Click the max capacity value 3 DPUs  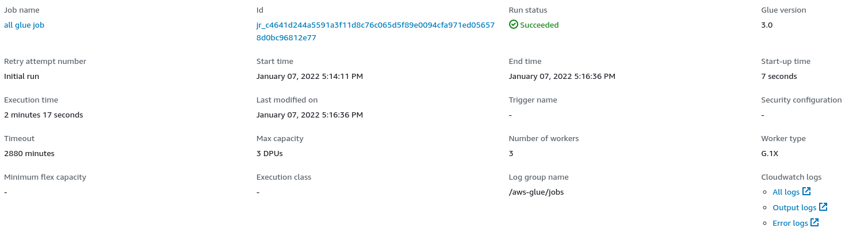(270, 154)
